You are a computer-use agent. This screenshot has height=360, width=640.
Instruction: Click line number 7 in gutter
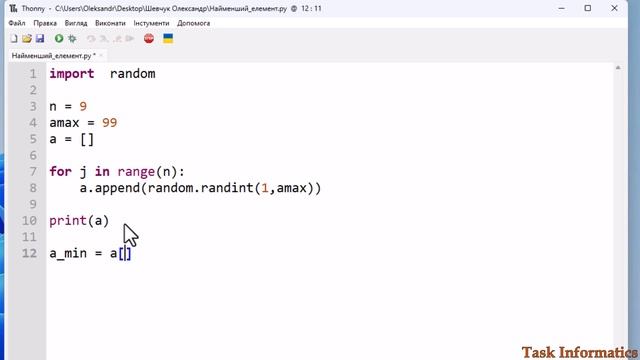(33, 171)
